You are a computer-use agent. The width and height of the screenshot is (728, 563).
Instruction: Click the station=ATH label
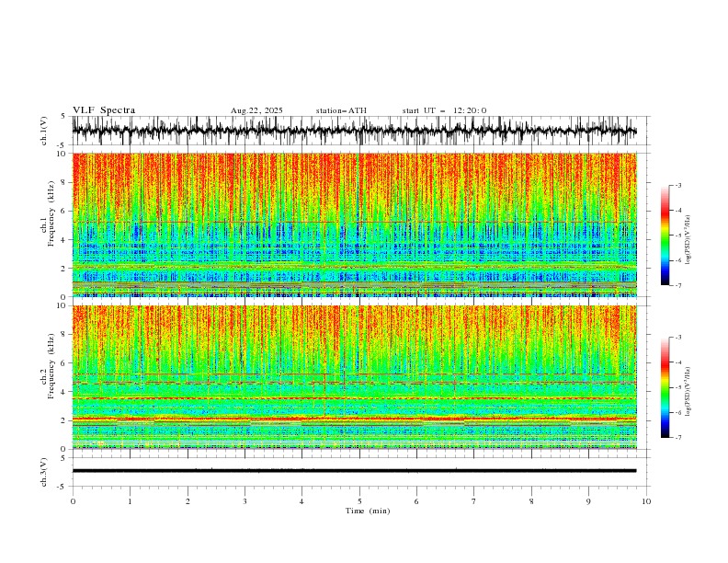click(x=341, y=110)
